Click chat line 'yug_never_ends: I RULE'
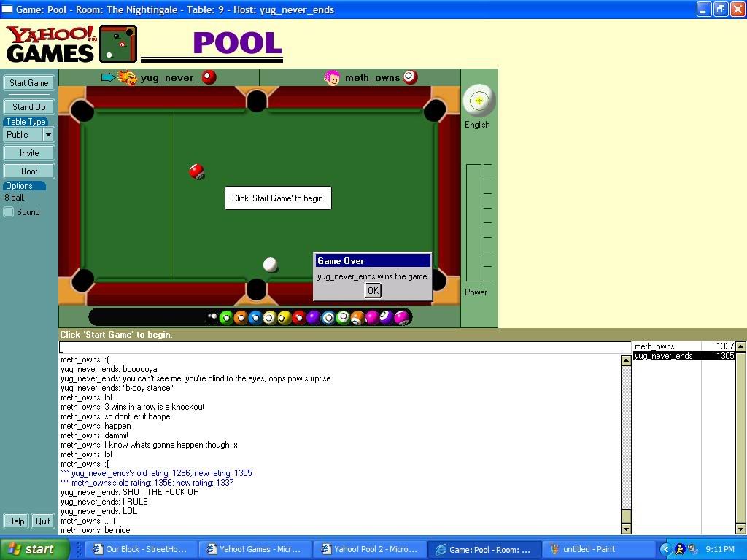The height and width of the screenshot is (560, 747). click(x=104, y=502)
